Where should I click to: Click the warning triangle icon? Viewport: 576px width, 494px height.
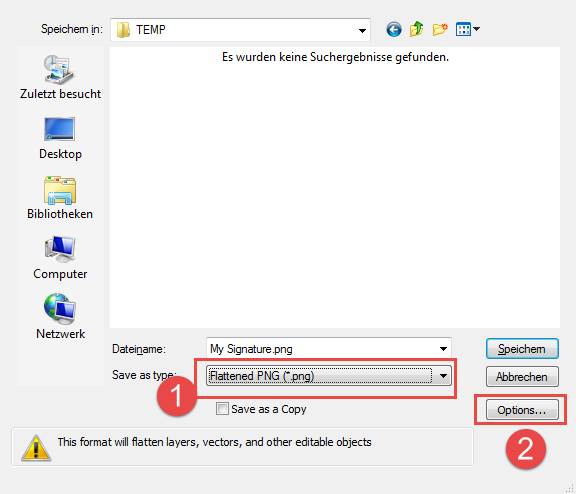click(x=36, y=448)
